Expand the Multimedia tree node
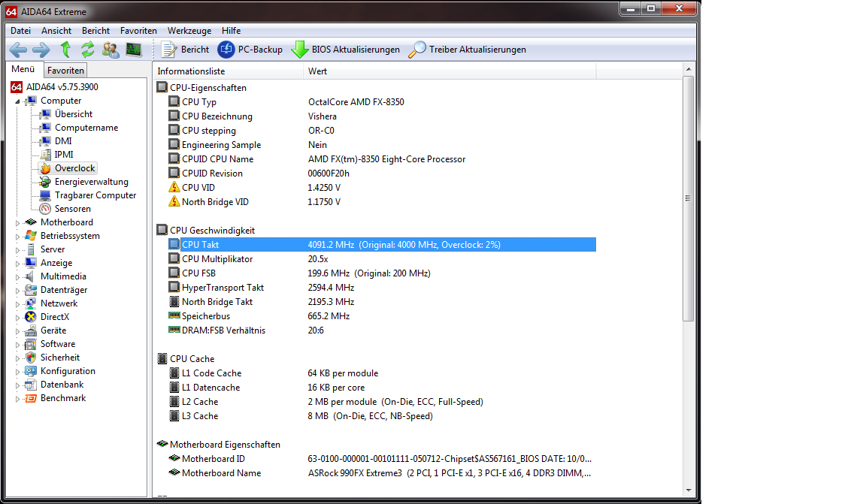This screenshot has width=866, height=504. pos(17,277)
